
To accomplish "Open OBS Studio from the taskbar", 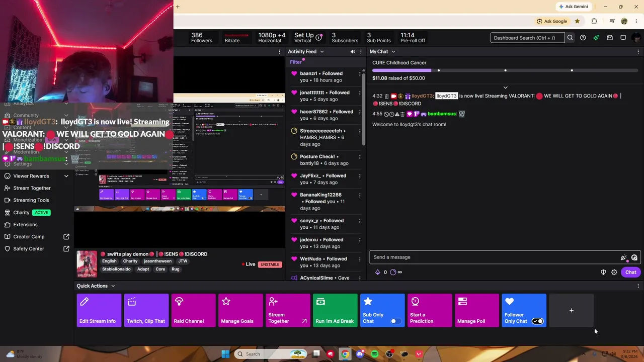I will [x=389, y=354].
